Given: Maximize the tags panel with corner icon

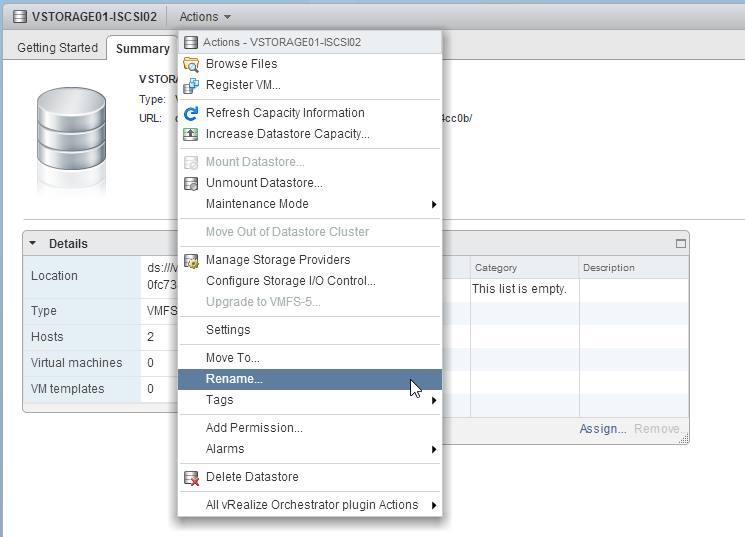Looking at the screenshot, I should [x=681, y=243].
